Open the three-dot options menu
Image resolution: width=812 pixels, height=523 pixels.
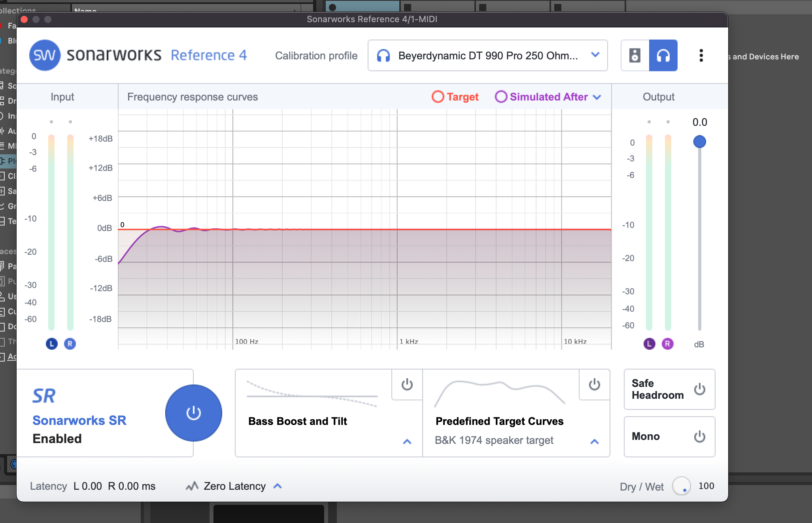click(x=701, y=55)
